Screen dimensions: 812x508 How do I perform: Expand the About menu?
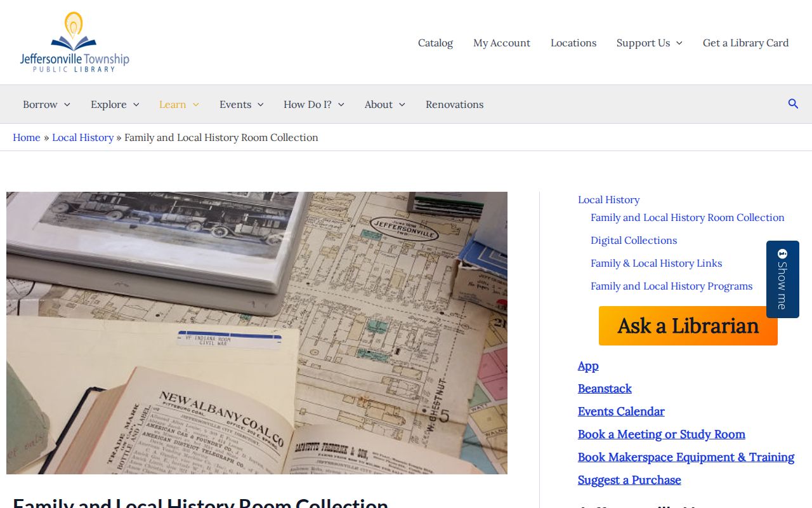pyautogui.click(x=384, y=104)
